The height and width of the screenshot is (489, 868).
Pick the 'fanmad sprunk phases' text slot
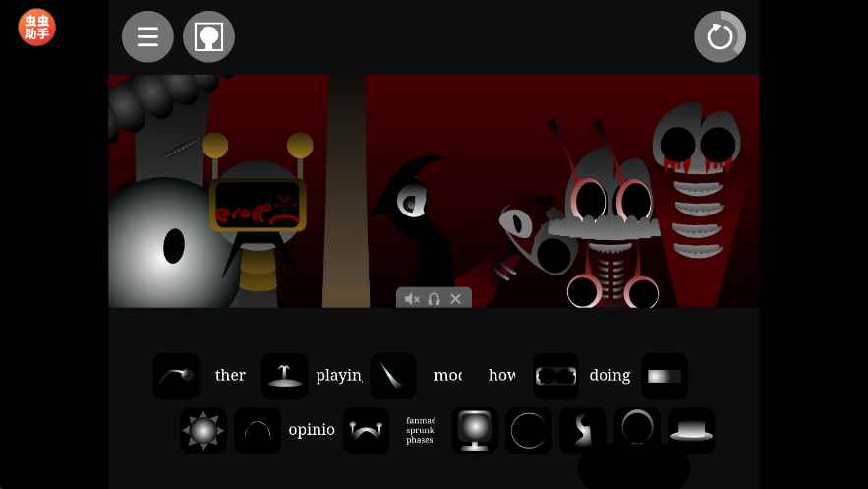420,430
